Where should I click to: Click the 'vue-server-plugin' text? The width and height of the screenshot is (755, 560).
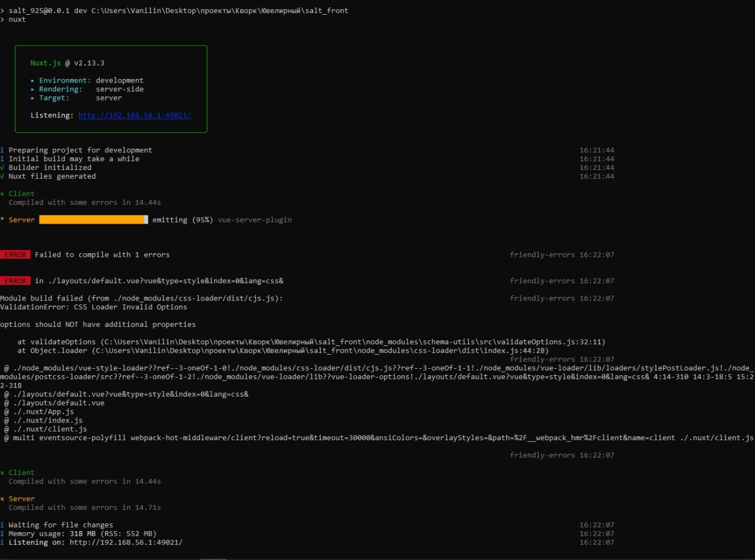(x=255, y=220)
